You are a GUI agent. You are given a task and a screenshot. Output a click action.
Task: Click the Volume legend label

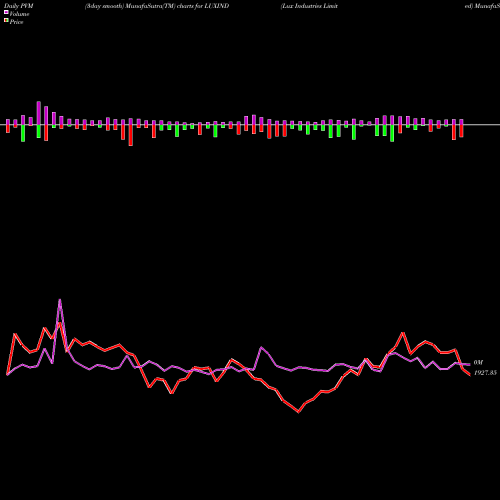tap(19, 14)
